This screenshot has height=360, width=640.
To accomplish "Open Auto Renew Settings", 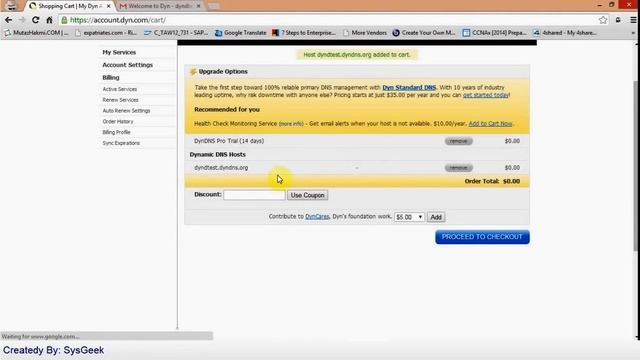I will 126,111.
